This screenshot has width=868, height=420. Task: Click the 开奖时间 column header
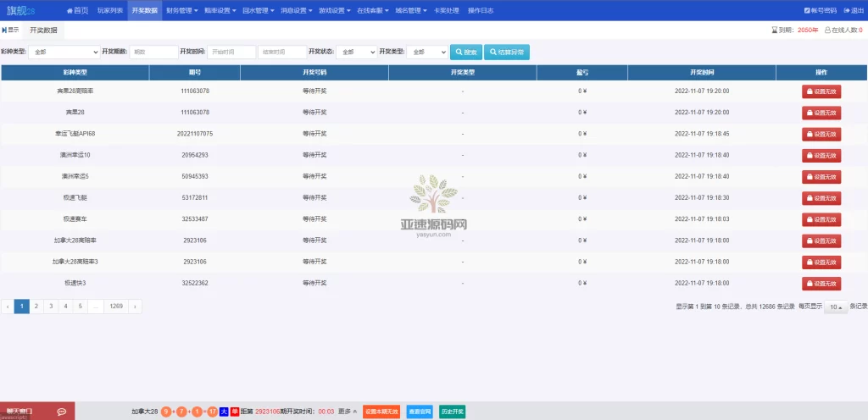point(701,72)
